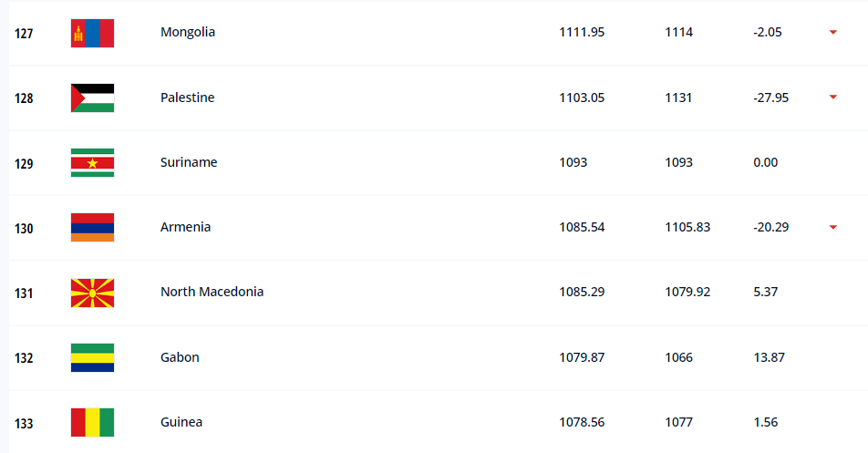Select the Suriname team name

click(189, 162)
